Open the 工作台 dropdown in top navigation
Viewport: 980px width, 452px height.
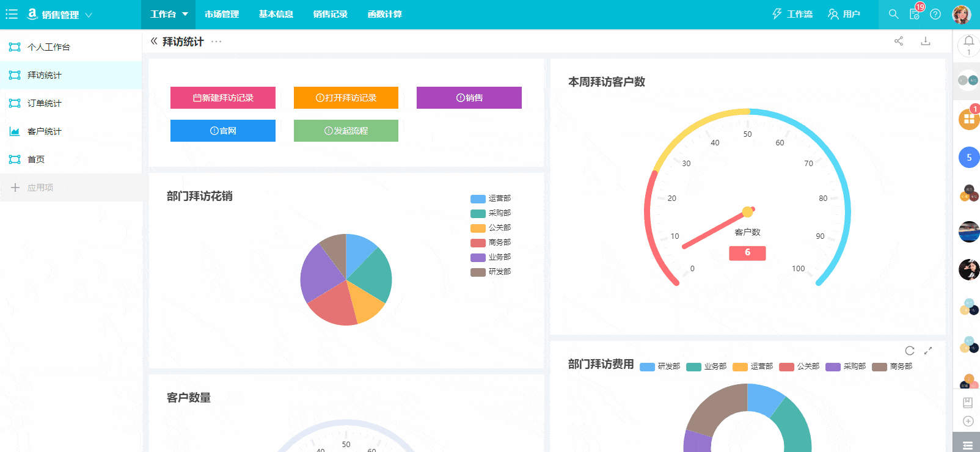pos(169,14)
